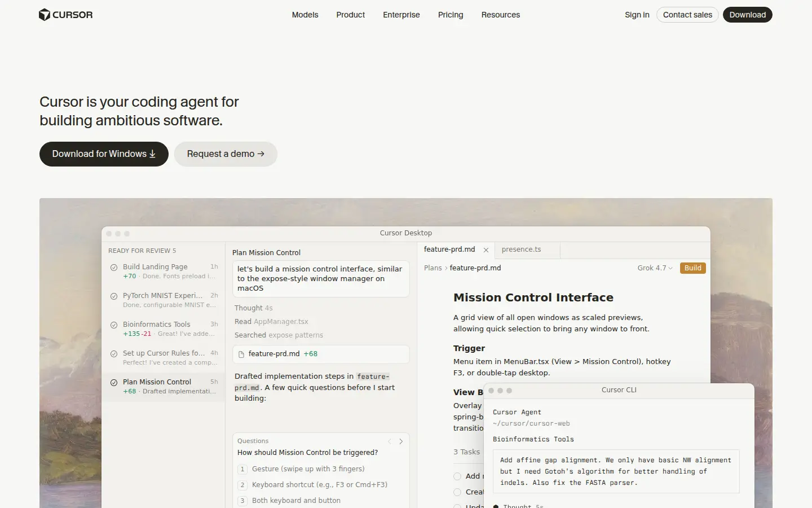Screen dimensions: 812x508
Task: Open the Product menu
Action: [351, 15]
